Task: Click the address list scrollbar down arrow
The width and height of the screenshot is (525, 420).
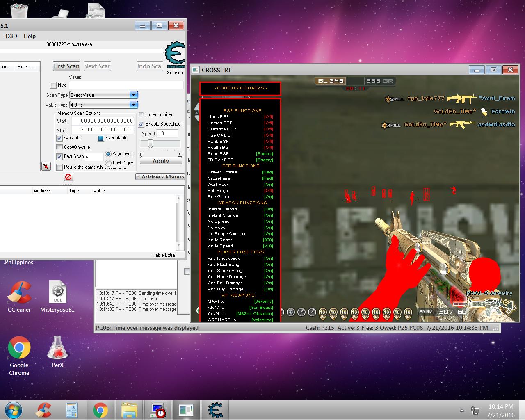Action: 178,246
